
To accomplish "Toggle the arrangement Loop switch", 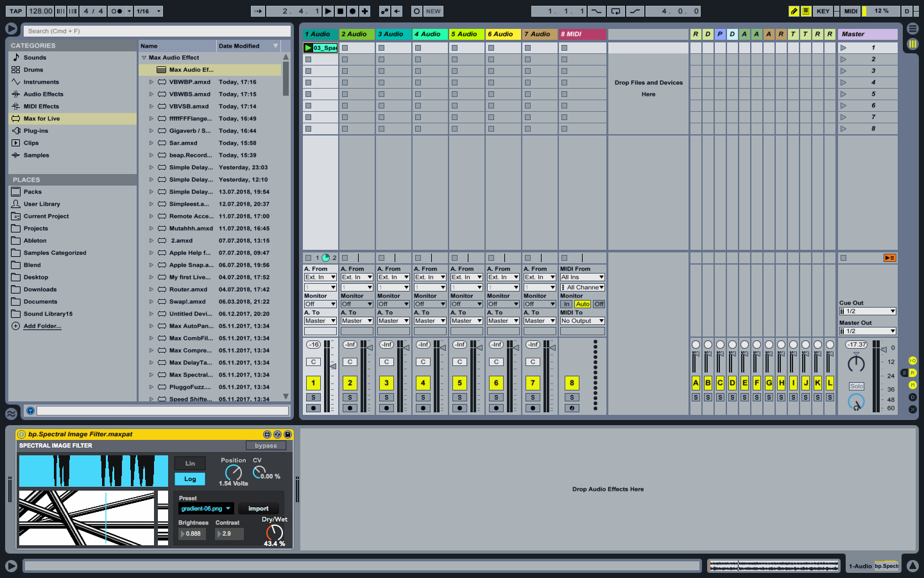I will point(615,11).
